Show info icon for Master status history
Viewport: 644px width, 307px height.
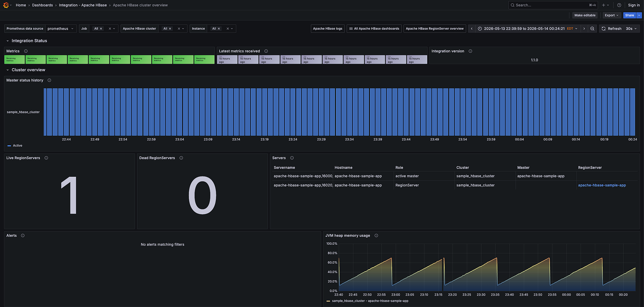pos(49,80)
